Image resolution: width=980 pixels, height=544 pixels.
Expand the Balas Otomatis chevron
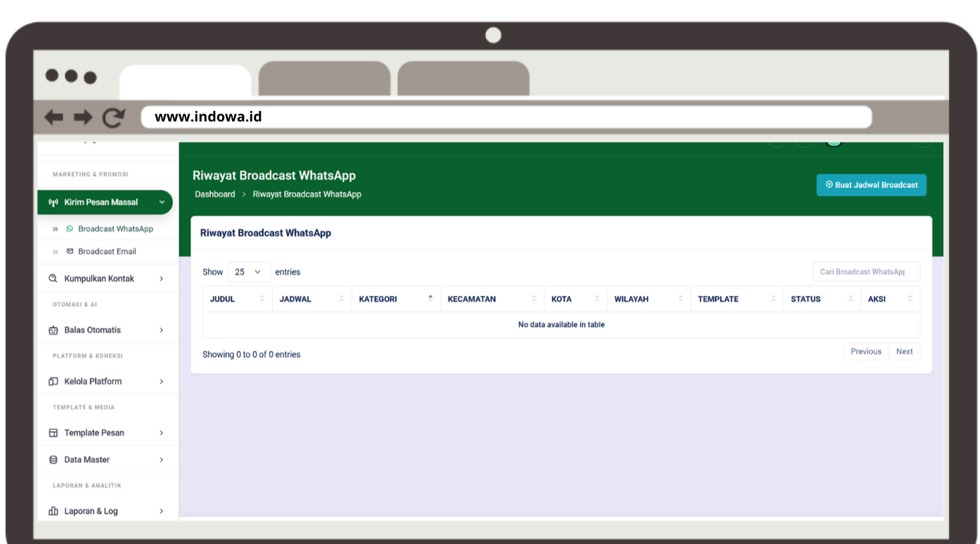point(161,330)
